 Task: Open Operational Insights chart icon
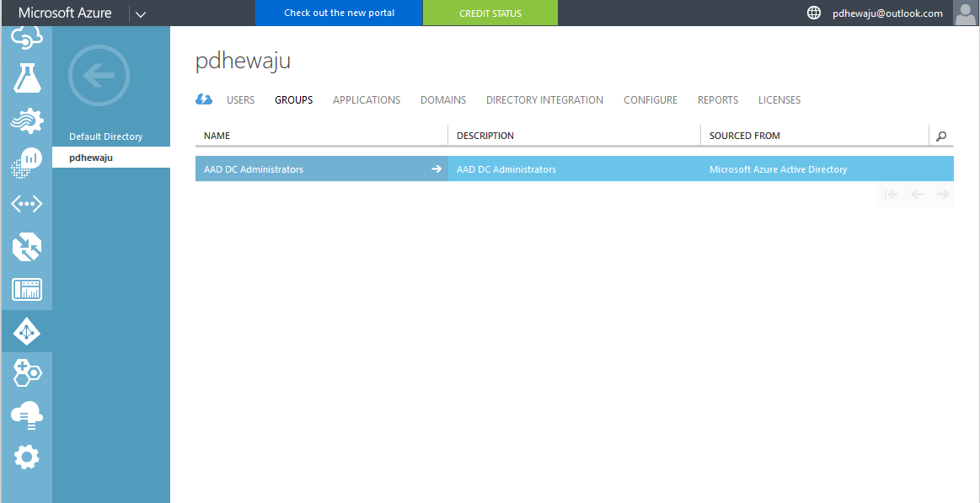(27, 163)
